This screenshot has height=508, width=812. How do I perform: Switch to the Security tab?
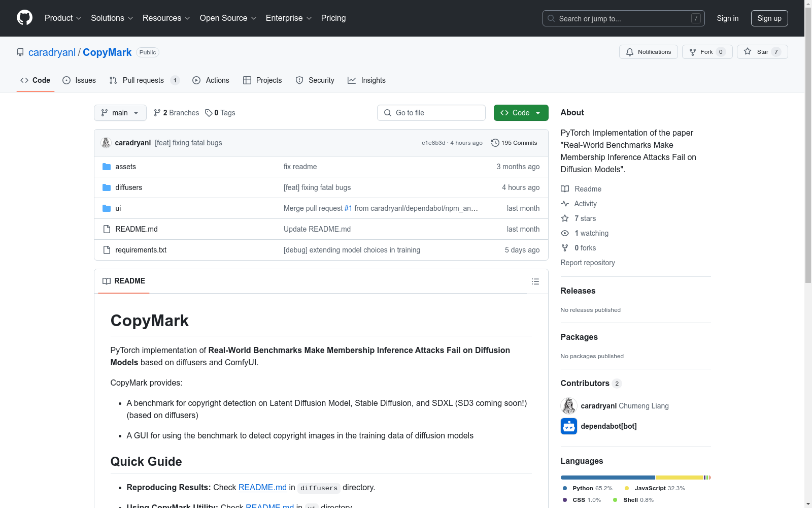tap(315, 80)
